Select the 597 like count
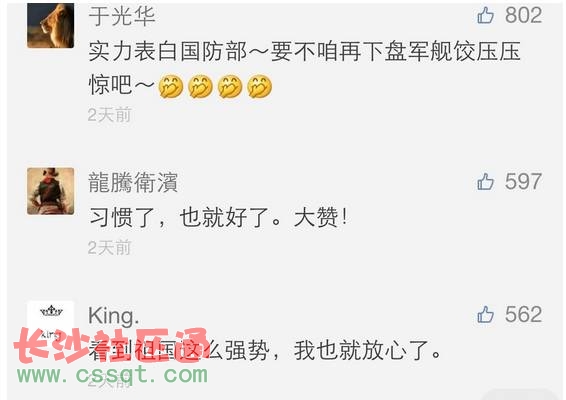The image size is (566, 400). coord(523,181)
